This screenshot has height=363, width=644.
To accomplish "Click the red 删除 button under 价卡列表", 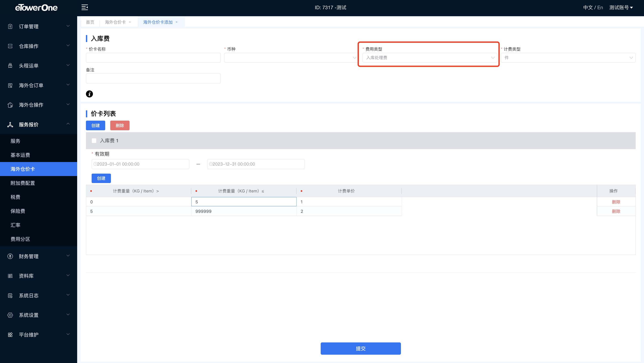I will pyautogui.click(x=120, y=125).
